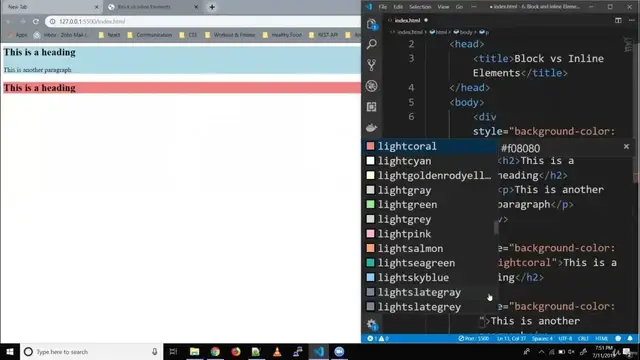640x360 pixels.
Task: Go forward in the browser
Action: pos(22,21)
